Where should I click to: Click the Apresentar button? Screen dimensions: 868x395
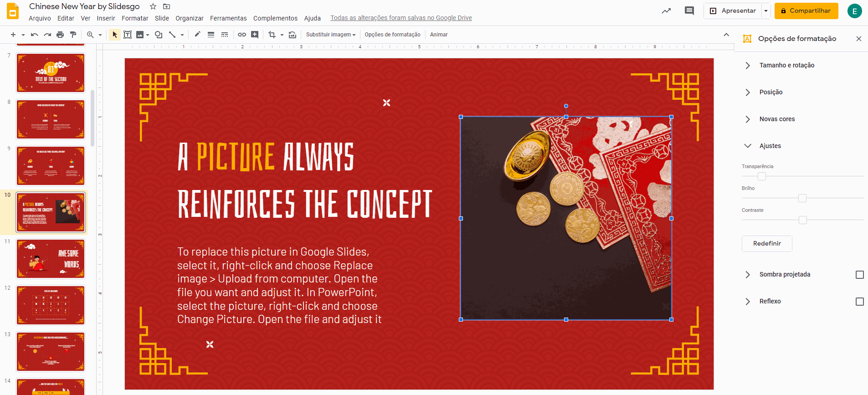pos(733,11)
